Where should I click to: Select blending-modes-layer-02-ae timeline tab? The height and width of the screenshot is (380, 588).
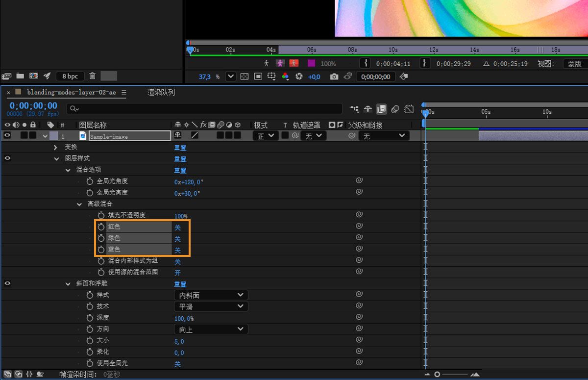coord(72,92)
